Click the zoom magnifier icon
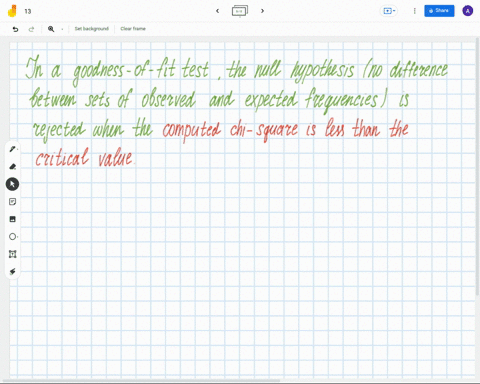Image resolution: width=480 pixels, height=384 pixels. pos(51,29)
